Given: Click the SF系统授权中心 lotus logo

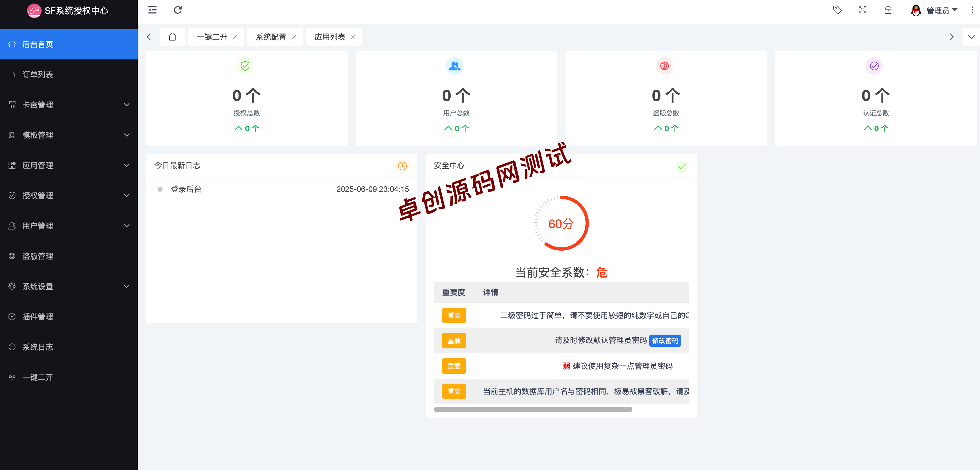Looking at the screenshot, I should (x=34, y=11).
